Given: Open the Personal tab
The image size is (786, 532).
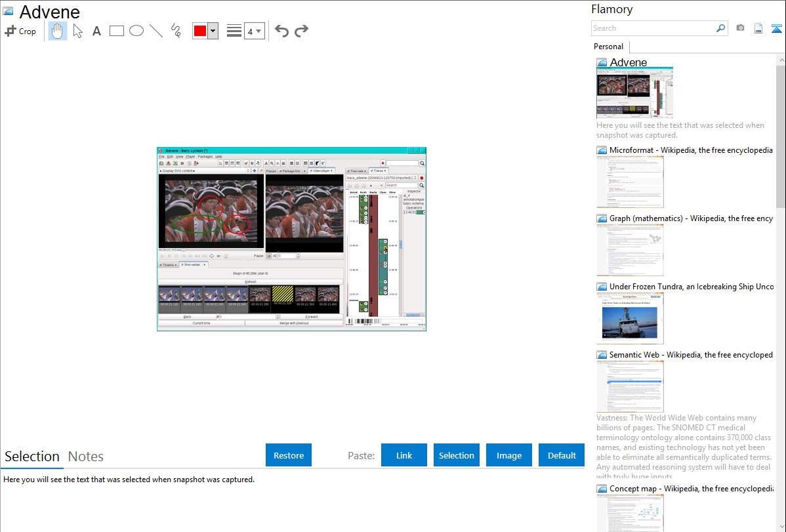Looking at the screenshot, I should pyautogui.click(x=609, y=47).
